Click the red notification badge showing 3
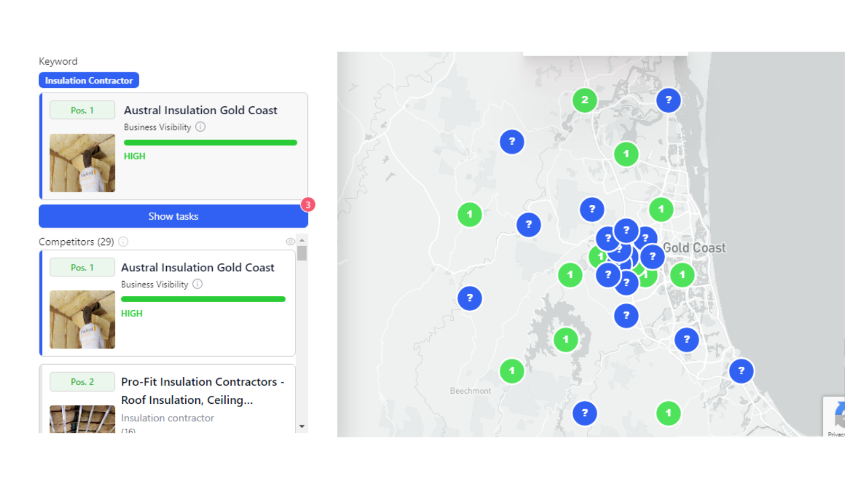868x489 pixels. coord(308,205)
